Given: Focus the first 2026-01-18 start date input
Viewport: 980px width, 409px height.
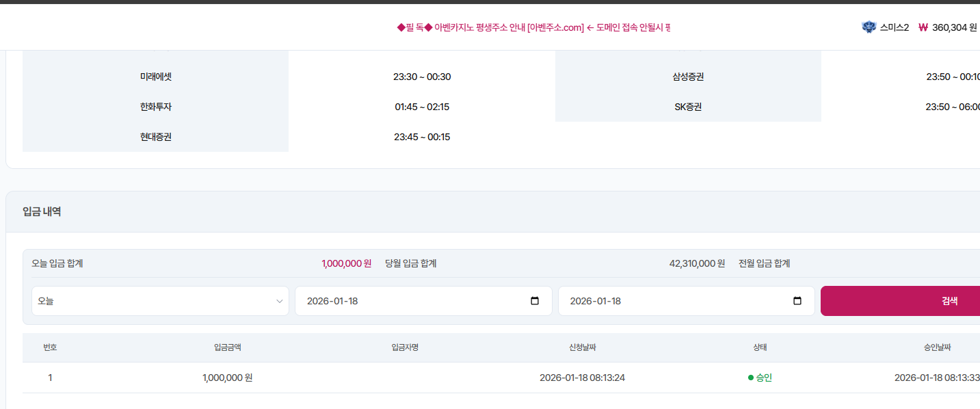Looking at the screenshot, I should pos(410,301).
